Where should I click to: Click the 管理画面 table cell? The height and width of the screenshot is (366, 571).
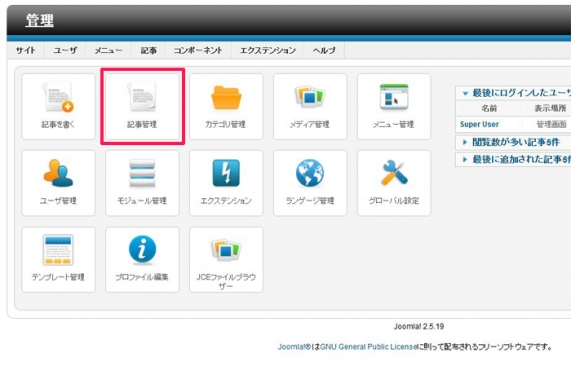coord(551,124)
